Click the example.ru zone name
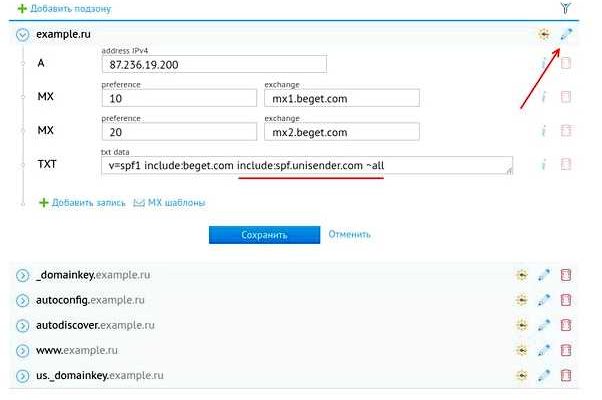 [x=63, y=34]
